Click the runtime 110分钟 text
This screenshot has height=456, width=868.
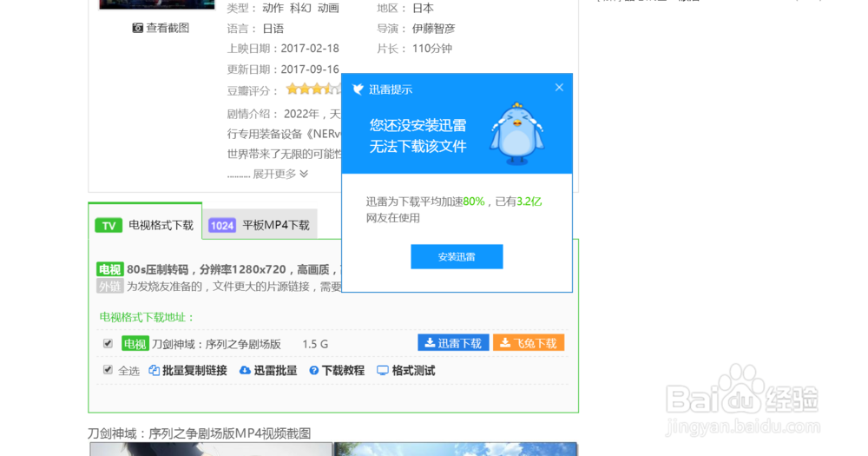coord(432,48)
